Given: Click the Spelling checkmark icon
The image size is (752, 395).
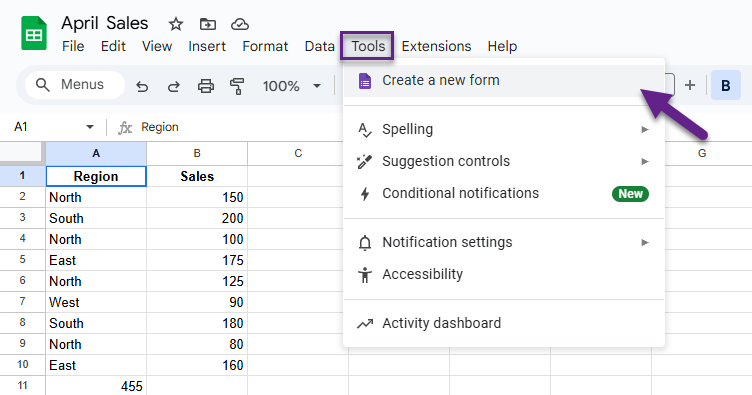Looking at the screenshot, I should click(364, 130).
